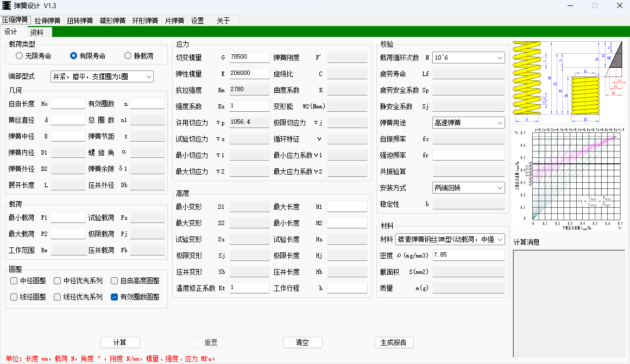Enable 中径圆整 checkbox
The width and height of the screenshot is (630, 364).
click(29, 280)
